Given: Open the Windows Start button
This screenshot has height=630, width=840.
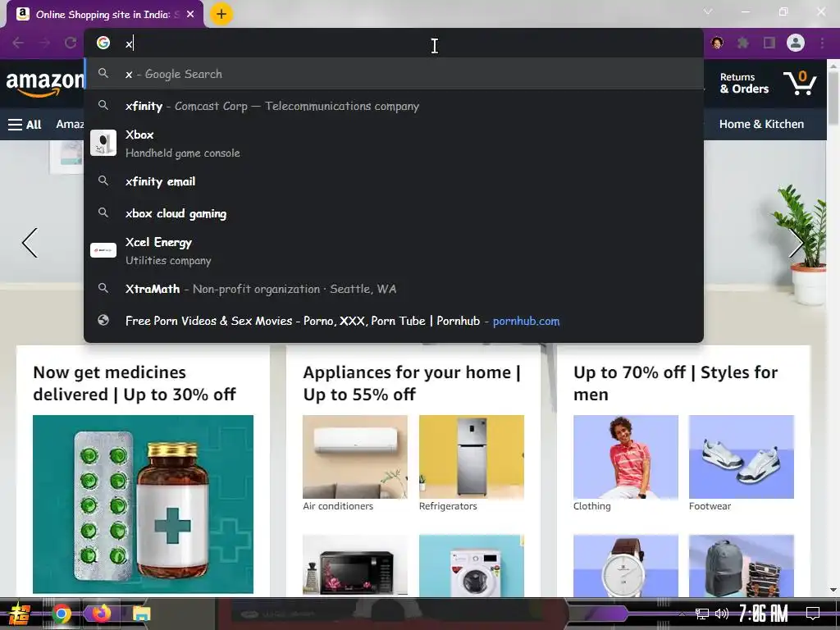Looking at the screenshot, I should (19, 614).
